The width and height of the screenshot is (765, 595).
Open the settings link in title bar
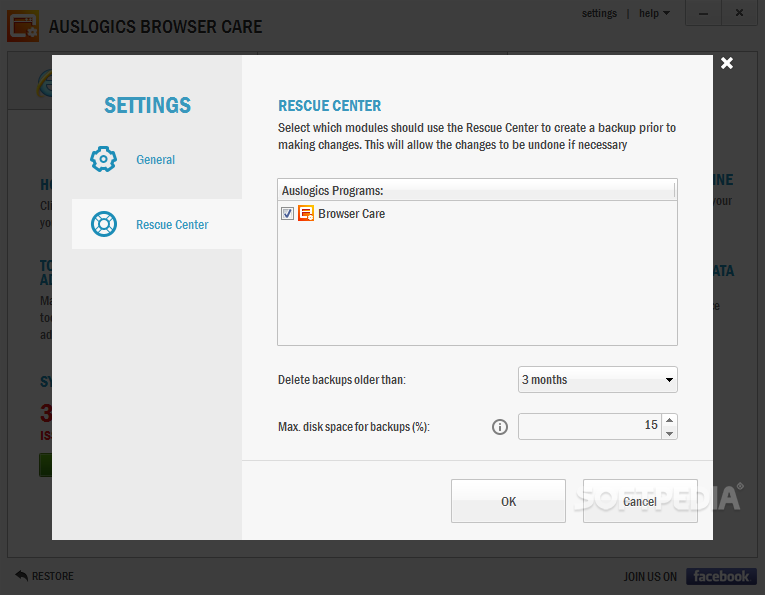click(x=599, y=13)
